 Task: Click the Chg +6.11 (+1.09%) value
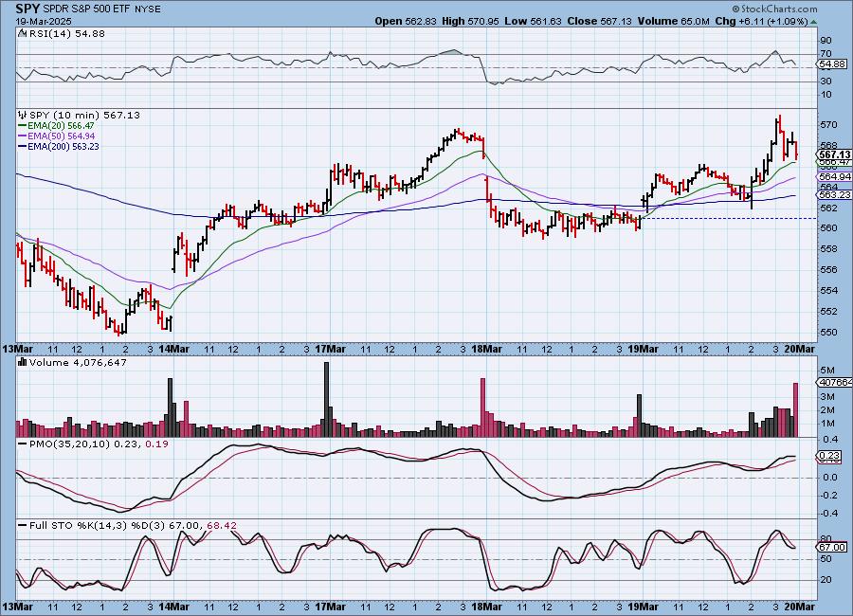point(761,21)
